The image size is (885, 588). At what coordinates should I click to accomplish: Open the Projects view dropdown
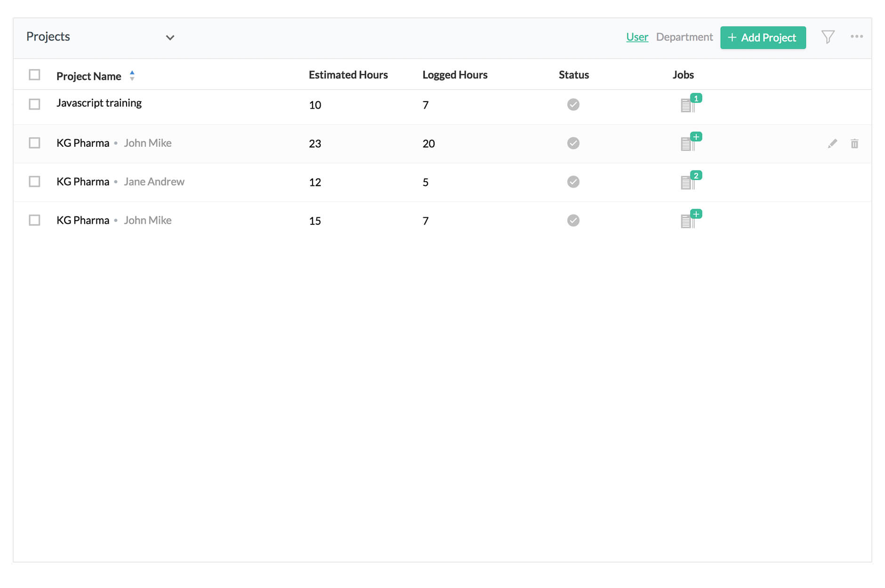click(170, 37)
